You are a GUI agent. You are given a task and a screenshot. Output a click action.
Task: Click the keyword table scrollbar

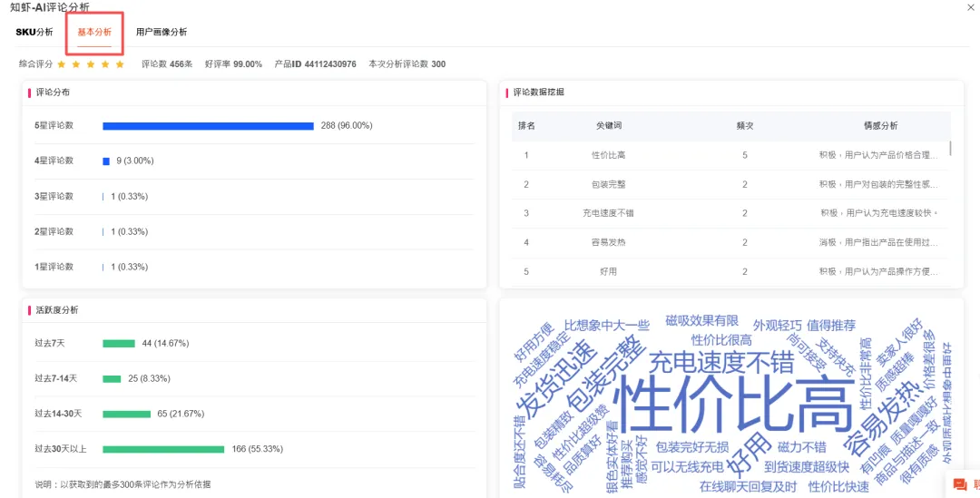pyautogui.click(x=951, y=148)
